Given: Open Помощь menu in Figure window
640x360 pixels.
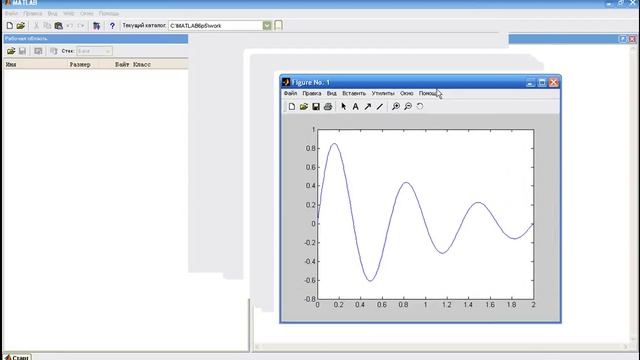Looking at the screenshot, I should 429,93.
